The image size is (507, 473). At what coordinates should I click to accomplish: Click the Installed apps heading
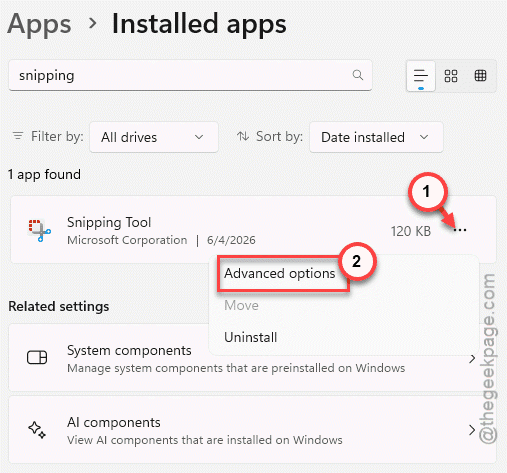tap(199, 24)
